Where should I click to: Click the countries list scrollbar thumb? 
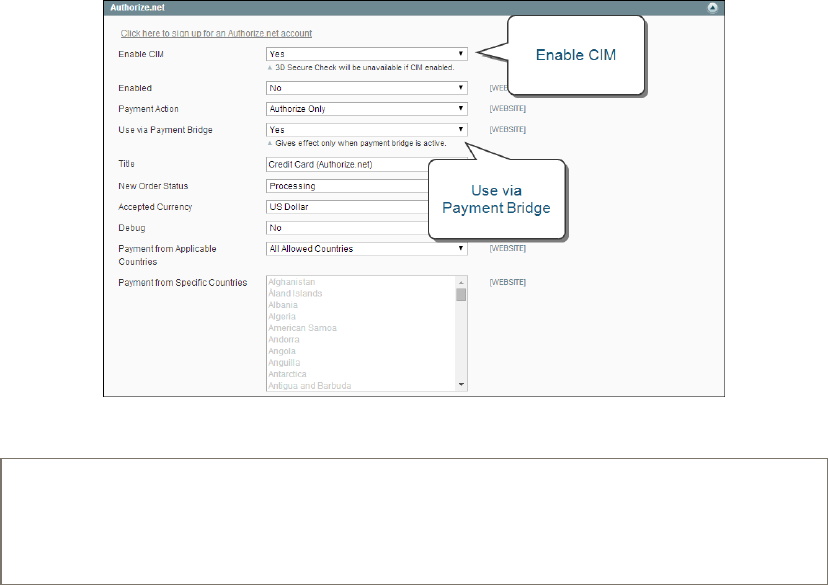(461, 295)
